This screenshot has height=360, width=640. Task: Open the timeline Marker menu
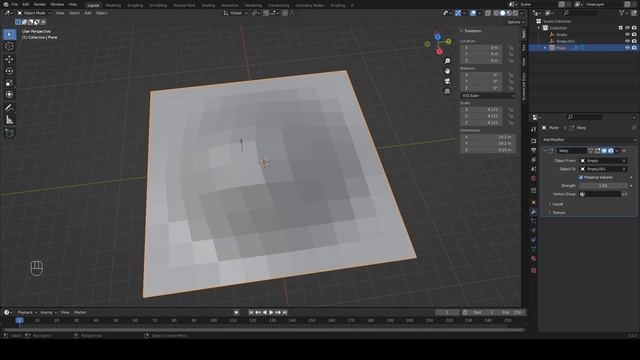point(80,312)
